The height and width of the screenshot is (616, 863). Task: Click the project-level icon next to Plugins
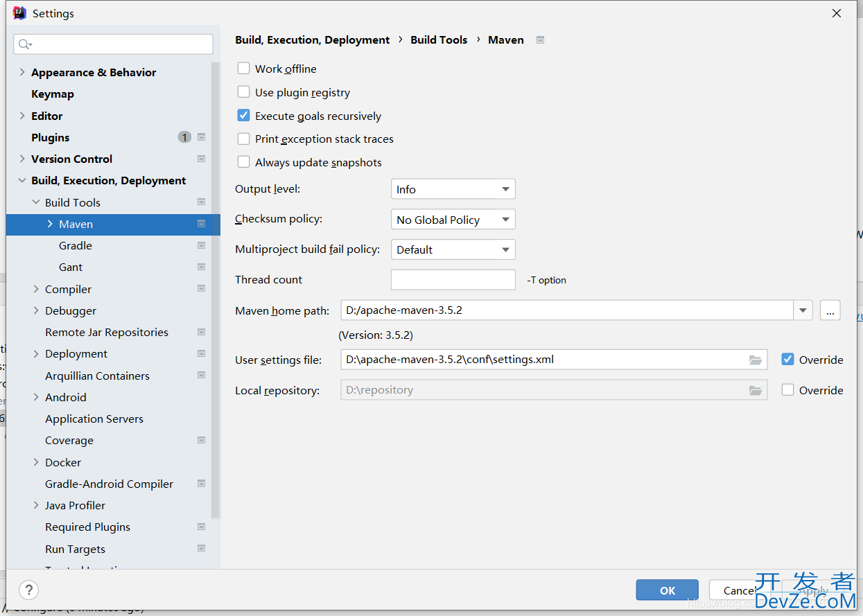click(x=201, y=137)
